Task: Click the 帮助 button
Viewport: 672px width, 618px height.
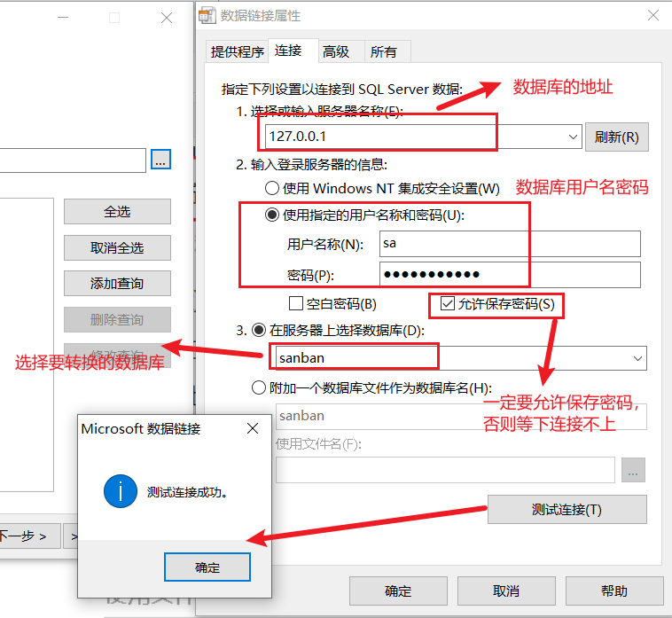Action: coord(614,591)
